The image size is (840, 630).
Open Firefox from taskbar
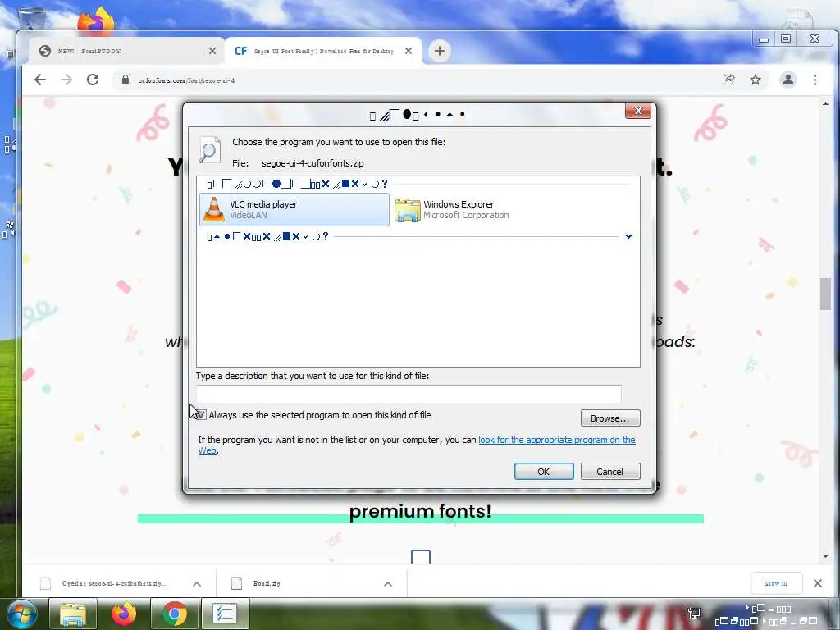[x=124, y=614]
